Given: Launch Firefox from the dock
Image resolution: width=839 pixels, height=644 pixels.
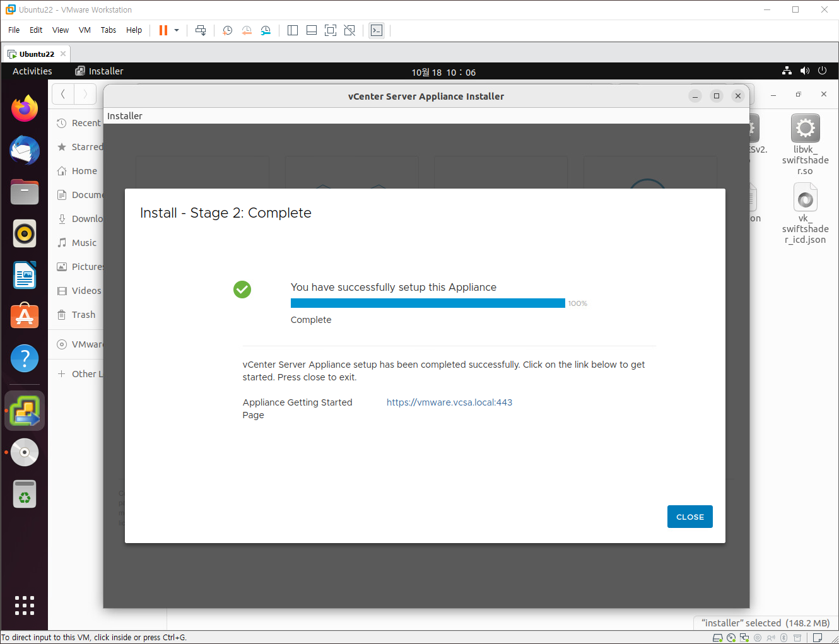Looking at the screenshot, I should tap(25, 108).
